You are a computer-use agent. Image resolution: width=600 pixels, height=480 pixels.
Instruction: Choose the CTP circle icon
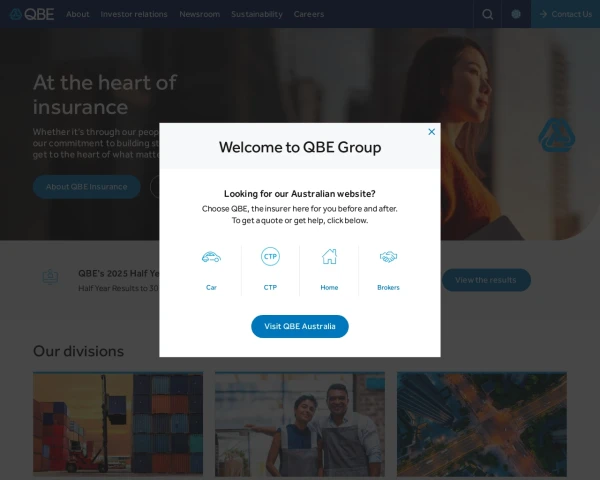[270, 256]
